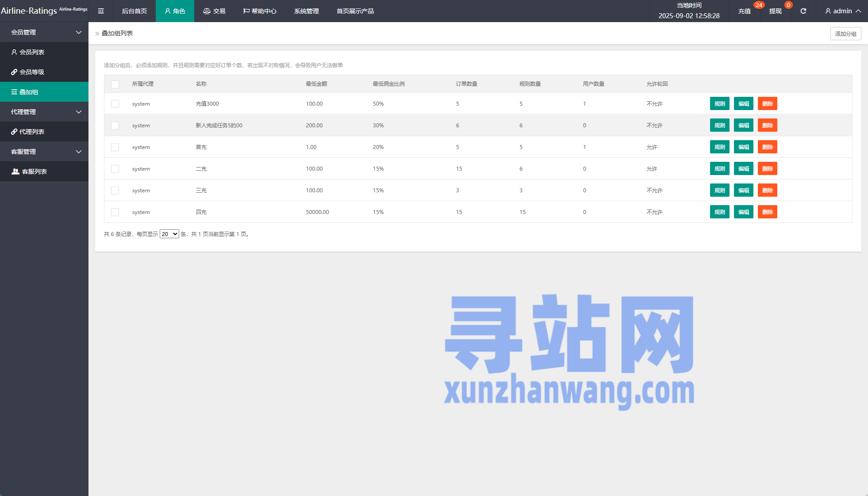This screenshot has height=496, width=868.
Task: Open 充值 in the top bar
Action: [x=745, y=11]
